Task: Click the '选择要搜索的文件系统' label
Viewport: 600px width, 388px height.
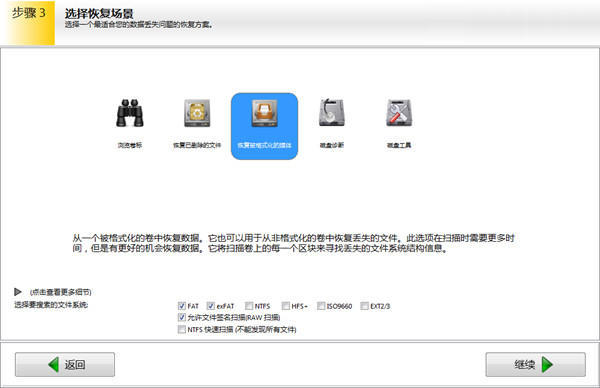Action: [x=51, y=305]
